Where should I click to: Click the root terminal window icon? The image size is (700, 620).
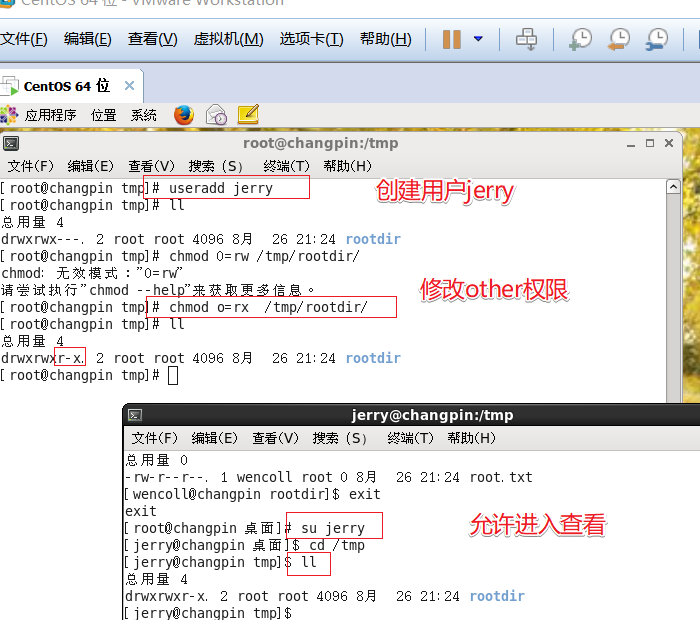coord(11,143)
